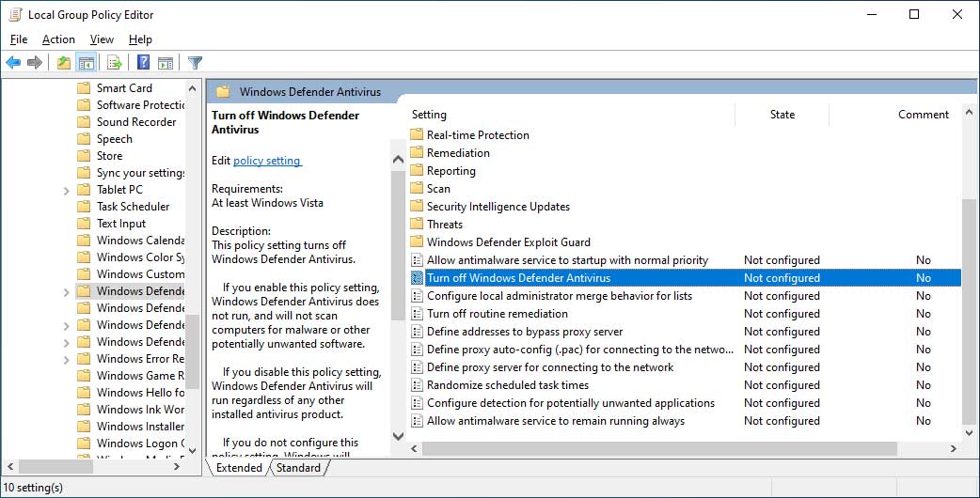980x498 pixels.
Task: Click the settings list scroll right arrow
Action: (953, 449)
